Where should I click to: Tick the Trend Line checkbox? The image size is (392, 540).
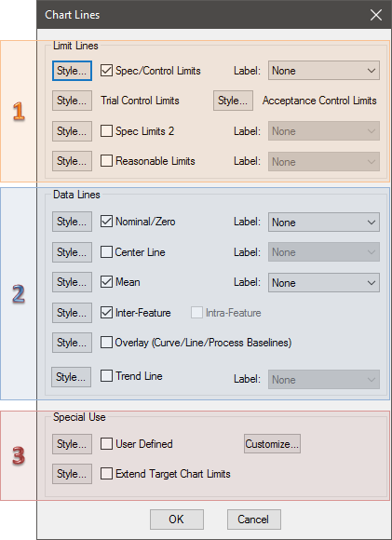[x=106, y=376]
